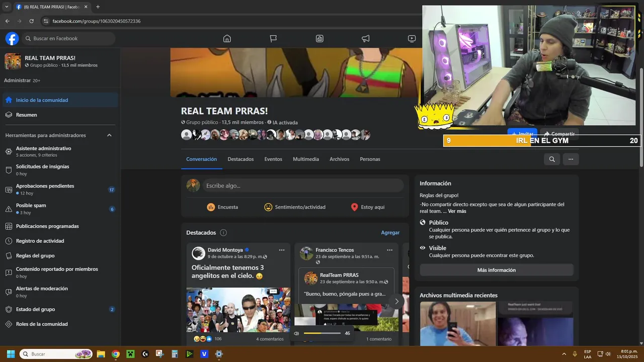Screen dimensions: 644x362
Task: Open Roles de la comunidad
Action: (59, 324)
